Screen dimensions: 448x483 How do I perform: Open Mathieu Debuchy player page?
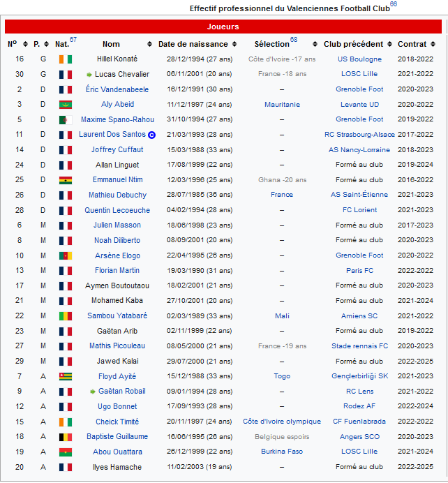coord(117,195)
